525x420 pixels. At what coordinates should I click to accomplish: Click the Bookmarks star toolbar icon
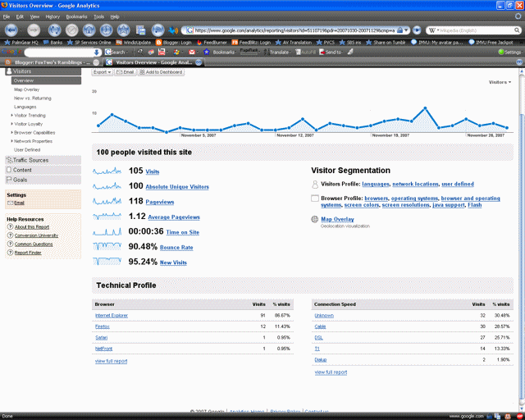(x=124, y=30)
